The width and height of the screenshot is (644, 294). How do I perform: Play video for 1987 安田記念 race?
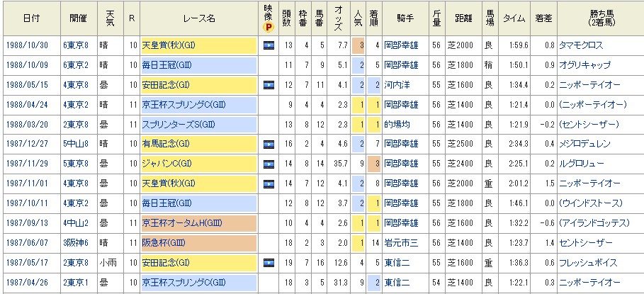click(x=269, y=261)
